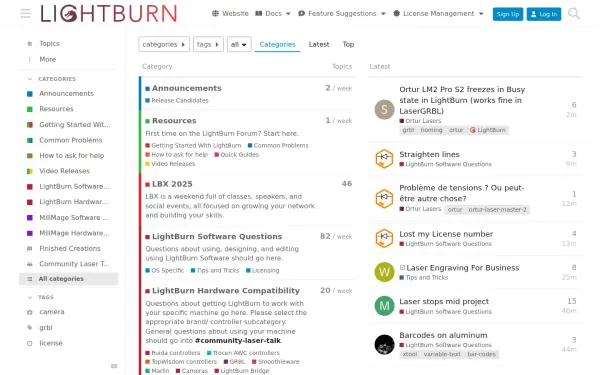This screenshot has height=375, width=600.
Task: Expand the License Management dropdown
Action: tap(438, 13)
